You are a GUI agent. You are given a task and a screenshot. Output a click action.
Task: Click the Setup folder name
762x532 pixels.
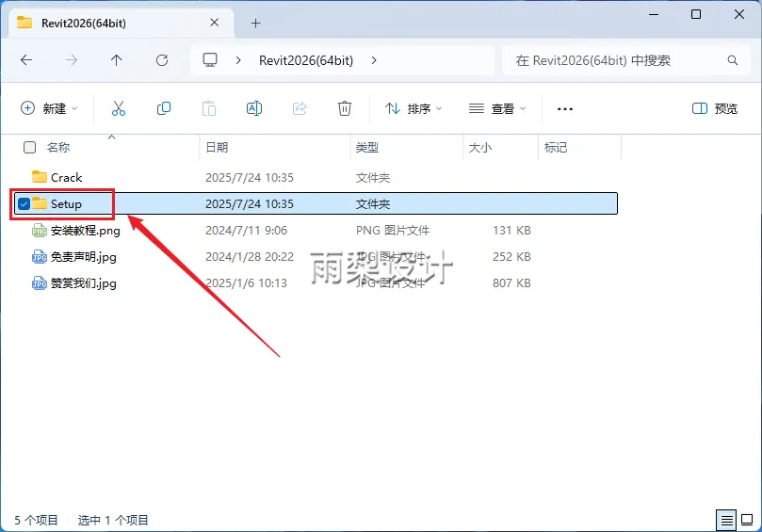66,204
